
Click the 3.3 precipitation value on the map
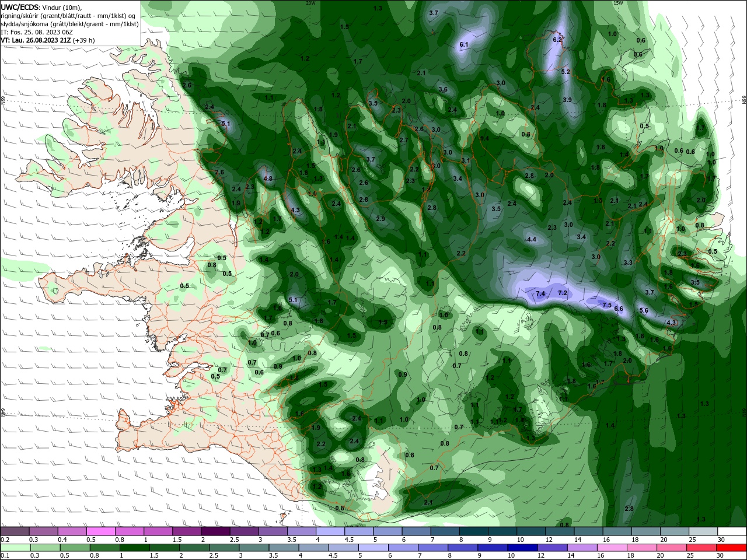point(628,263)
